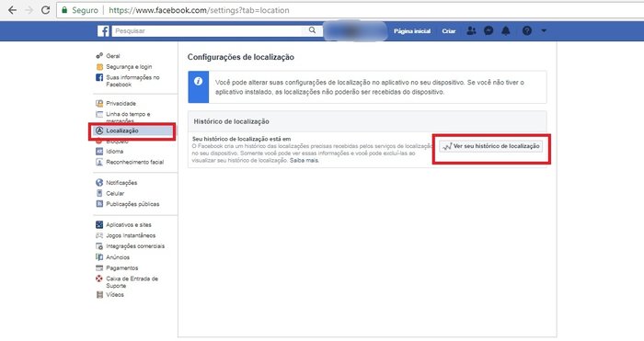
Task: Open Integrações comerciais settings
Action: (135, 246)
